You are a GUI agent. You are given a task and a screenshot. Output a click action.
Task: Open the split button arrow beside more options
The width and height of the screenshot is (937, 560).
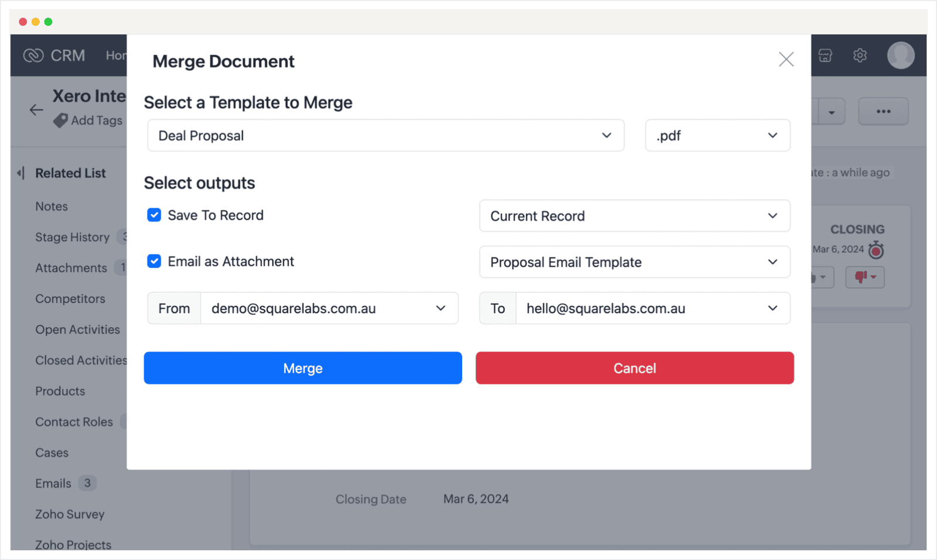click(x=831, y=111)
